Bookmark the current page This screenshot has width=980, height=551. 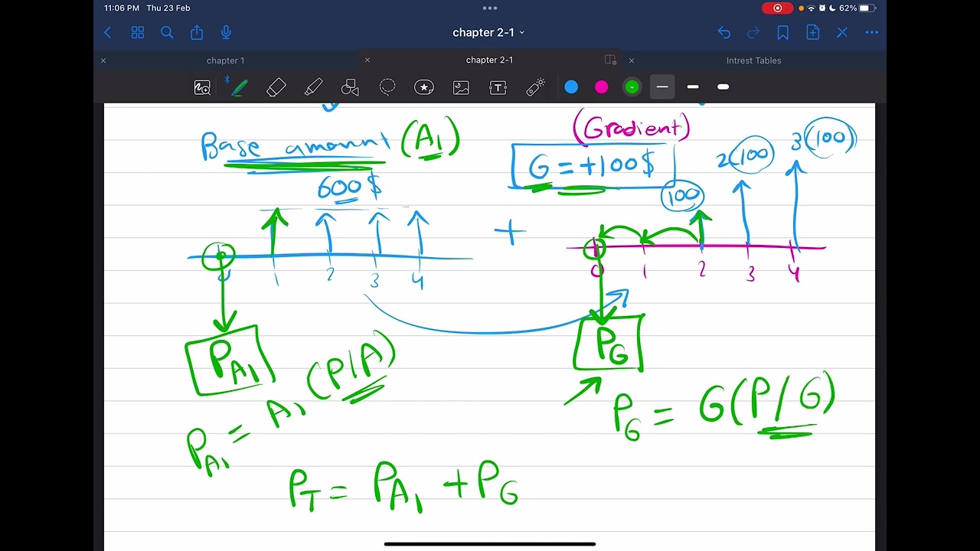782,32
